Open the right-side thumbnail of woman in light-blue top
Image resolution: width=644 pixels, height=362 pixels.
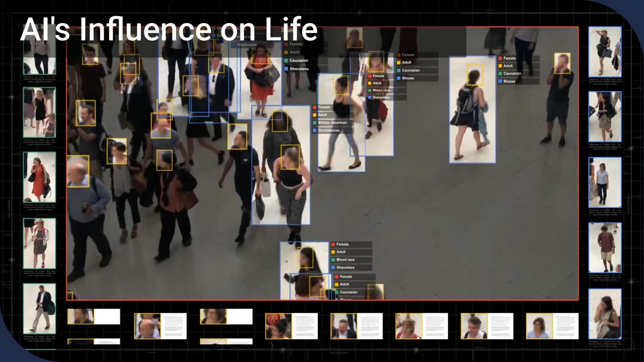pyautogui.click(x=605, y=182)
